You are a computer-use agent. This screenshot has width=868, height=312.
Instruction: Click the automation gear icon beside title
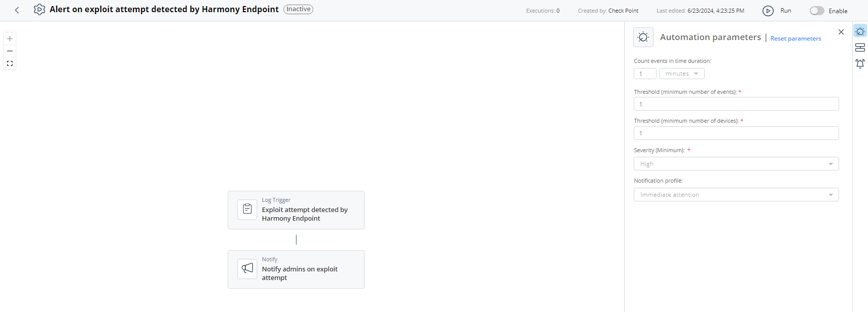pos(40,10)
